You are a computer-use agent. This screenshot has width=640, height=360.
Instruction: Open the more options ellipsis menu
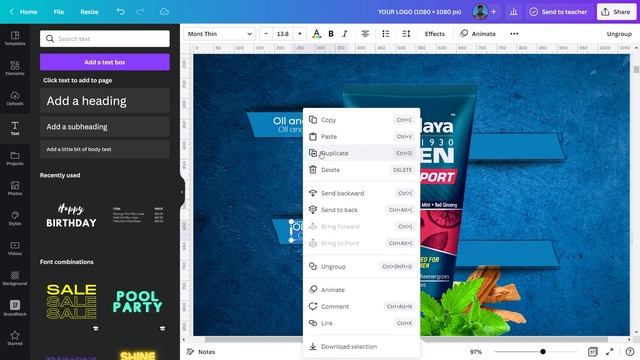click(x=514, y=34)
